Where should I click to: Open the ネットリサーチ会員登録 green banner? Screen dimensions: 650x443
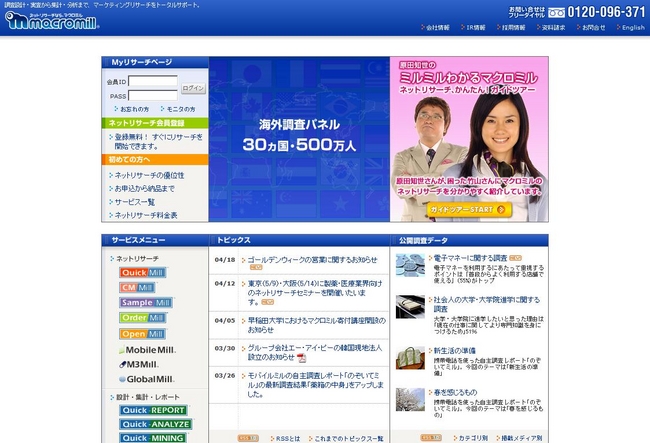(x=155, y=123)
